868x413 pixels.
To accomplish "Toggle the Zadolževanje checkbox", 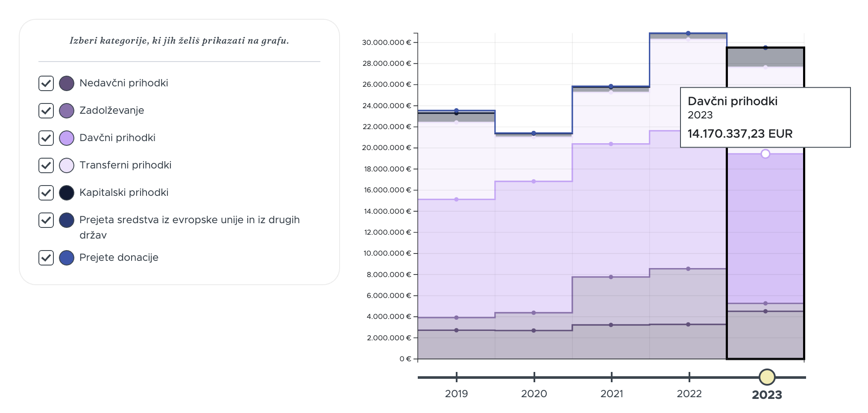I will click(46, 111).
